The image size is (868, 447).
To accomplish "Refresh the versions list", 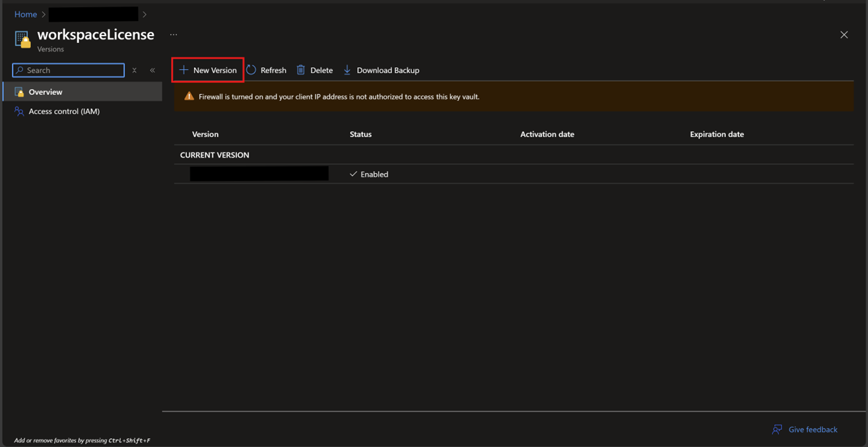I will (x=267, y=70).
